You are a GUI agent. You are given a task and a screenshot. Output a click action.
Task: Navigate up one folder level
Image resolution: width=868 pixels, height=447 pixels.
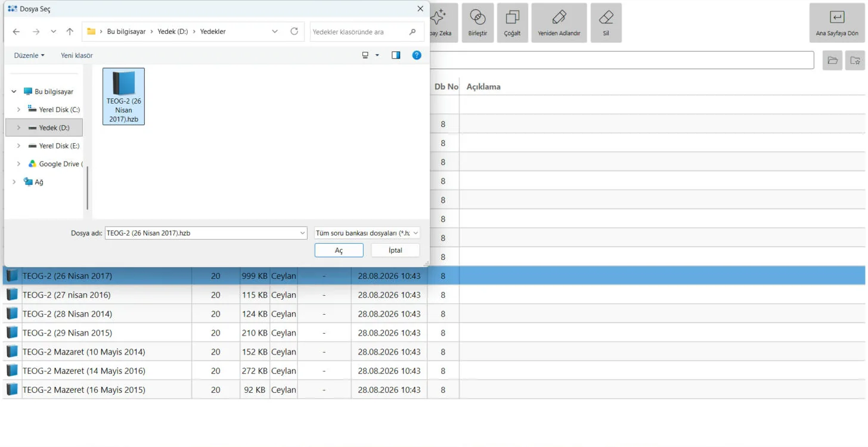click(70, 32)
